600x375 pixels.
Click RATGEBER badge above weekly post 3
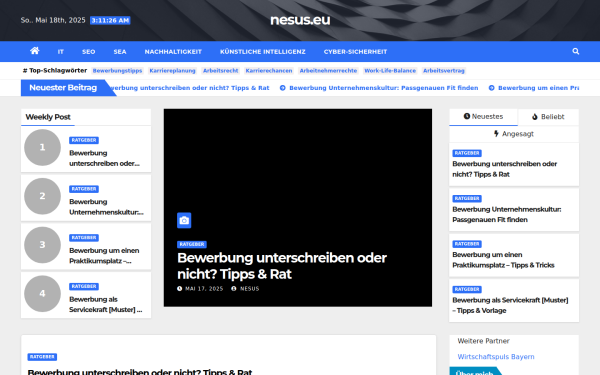point(84,238)
